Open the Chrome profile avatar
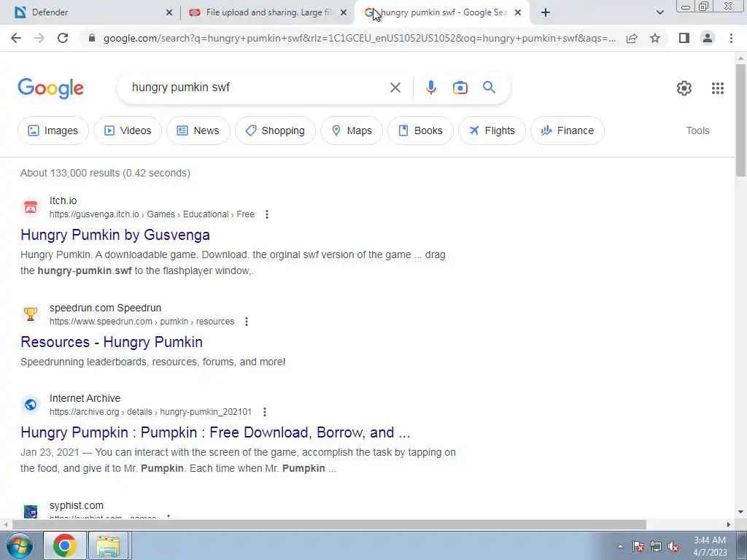Screen dimensions: 747x560 [x=708, y=38]
